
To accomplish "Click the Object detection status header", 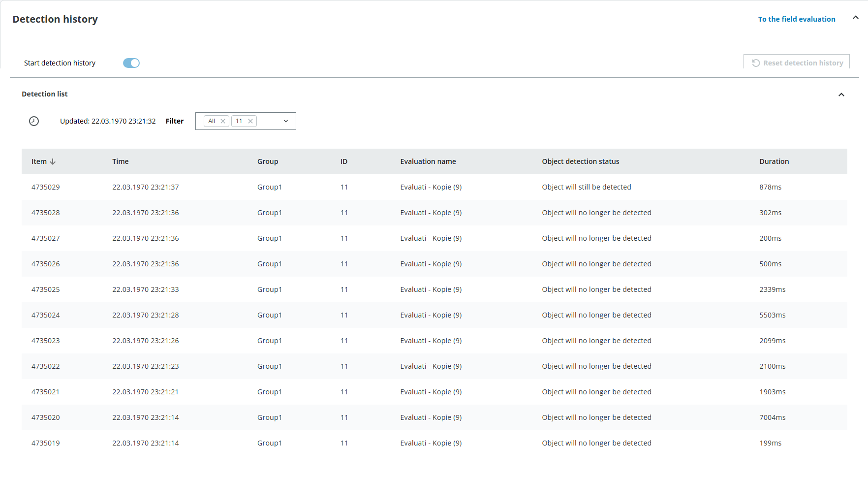I will click(581, 161).
